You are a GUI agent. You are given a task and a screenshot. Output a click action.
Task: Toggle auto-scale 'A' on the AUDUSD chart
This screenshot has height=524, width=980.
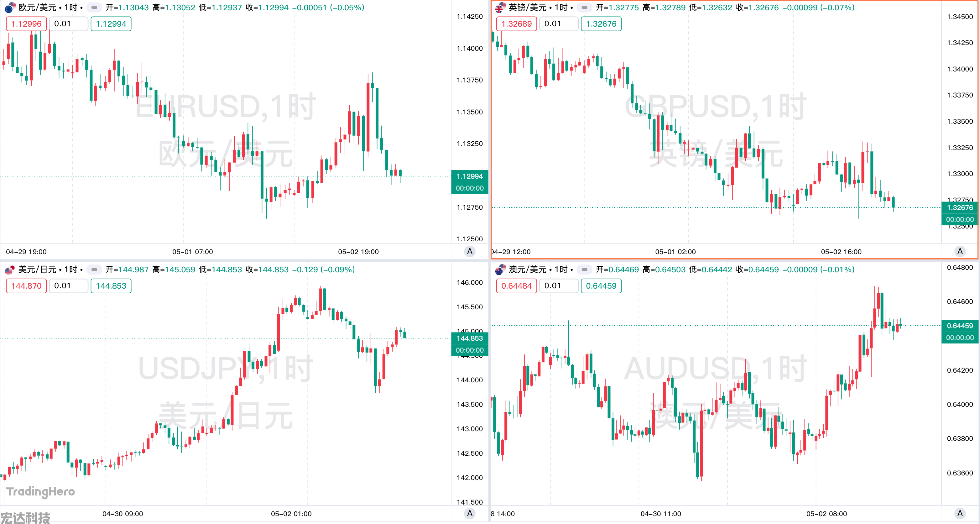pos(960,513)
